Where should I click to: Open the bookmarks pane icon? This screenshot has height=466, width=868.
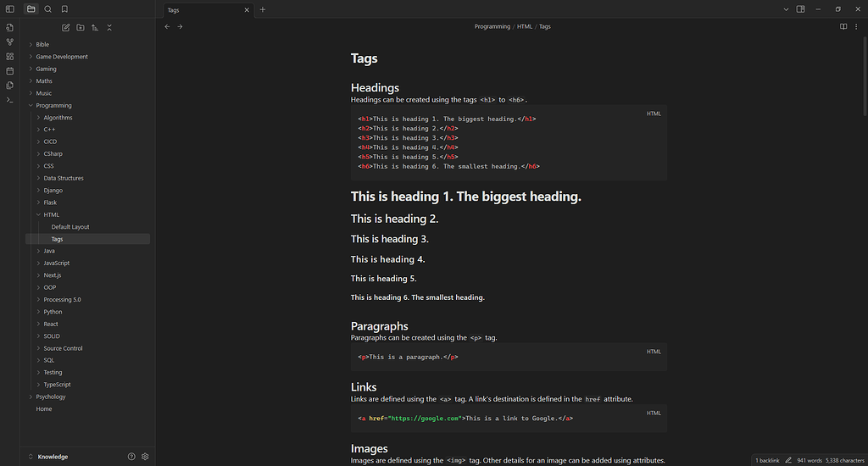[64, 8]
